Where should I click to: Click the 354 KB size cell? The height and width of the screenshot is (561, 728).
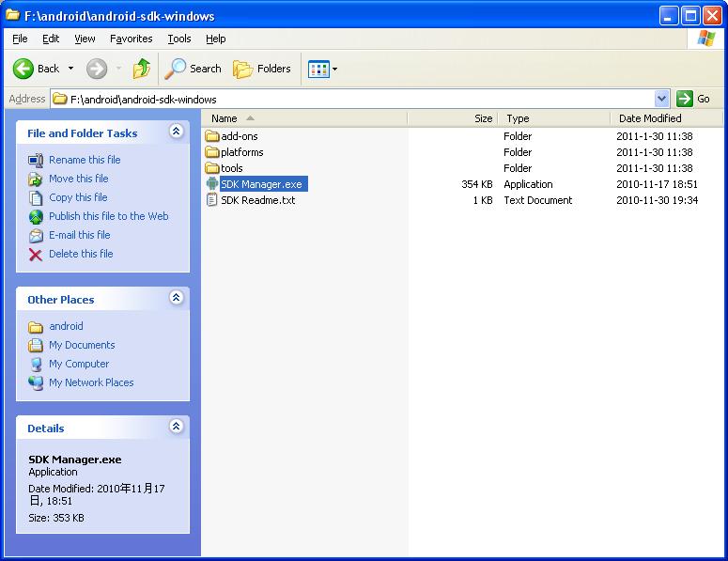[477, 184]
